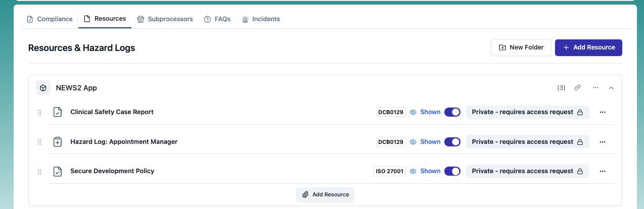Open NEWS2 App folder options menu
Viewport: 644px width, 209px height.
click(595, 88)
